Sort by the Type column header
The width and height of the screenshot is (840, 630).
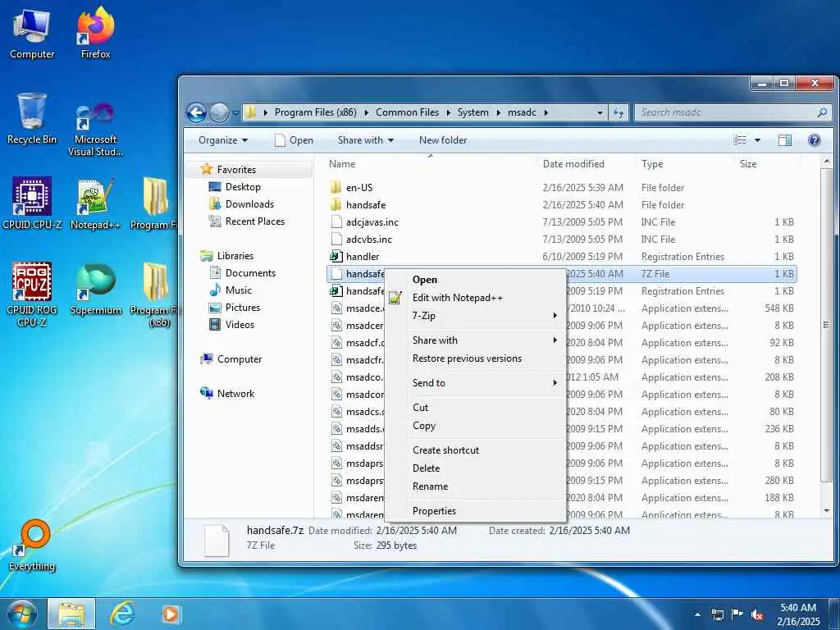coord(683,164)
